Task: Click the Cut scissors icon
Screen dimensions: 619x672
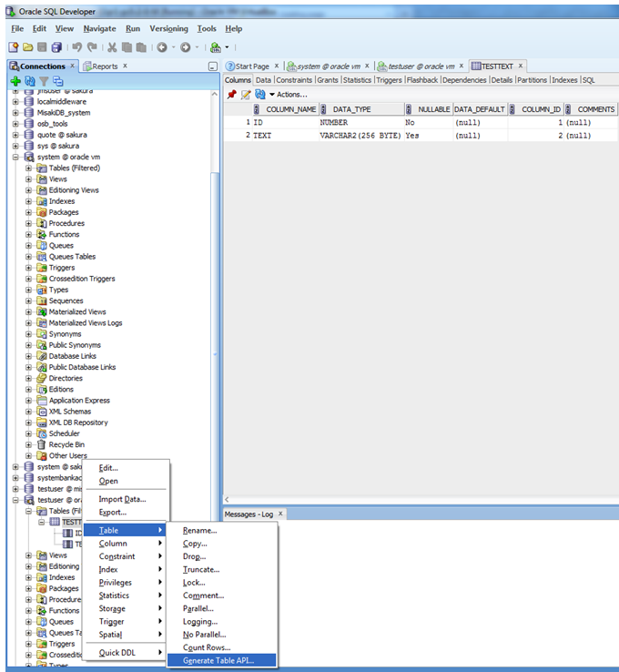Action: [112, 47]
